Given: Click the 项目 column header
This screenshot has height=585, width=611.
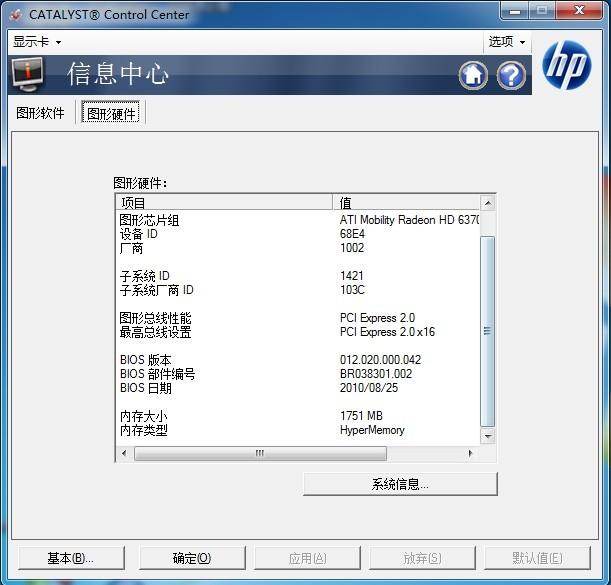Looking at the screenshot, I should 224,202.
